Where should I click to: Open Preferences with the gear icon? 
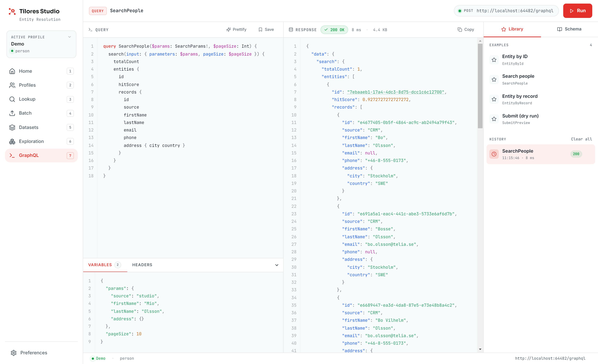[14, 353]
